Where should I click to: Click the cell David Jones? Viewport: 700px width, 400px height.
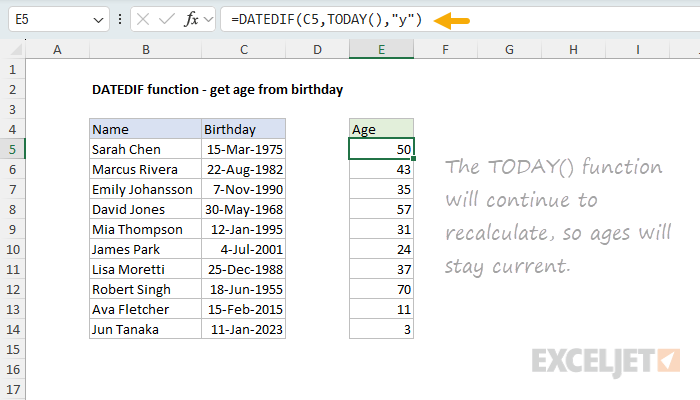click(x=146, y=209)
